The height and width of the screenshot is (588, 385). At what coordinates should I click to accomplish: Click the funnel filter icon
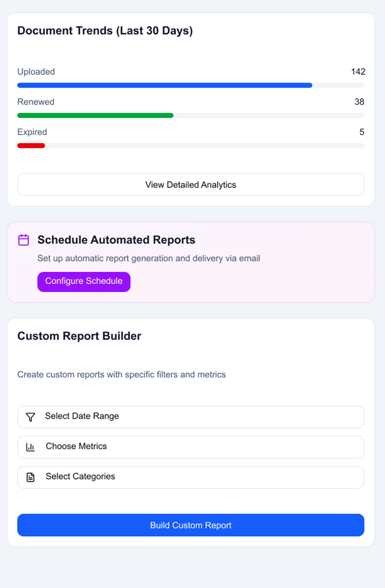pyautogui.click(x=30, y=417)
